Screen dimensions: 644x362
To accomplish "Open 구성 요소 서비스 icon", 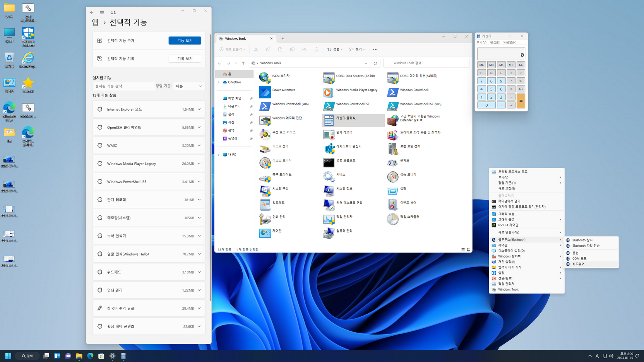I will pos(265,134).
